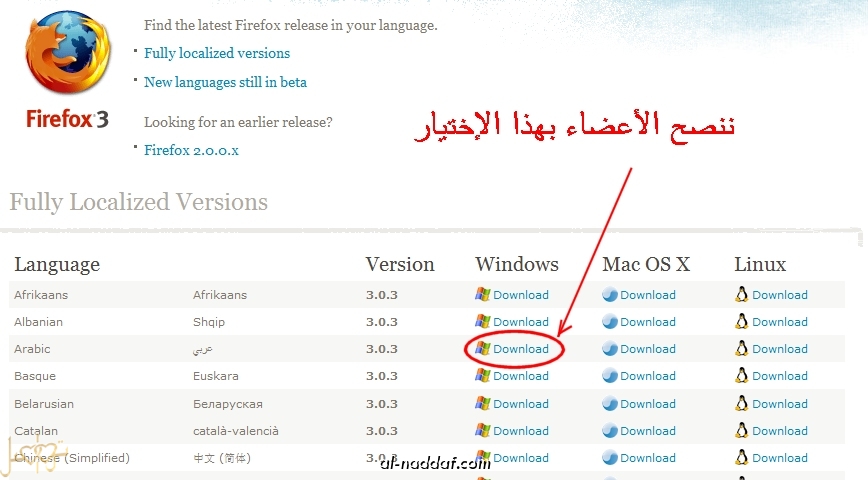Download Albanian Firefox for Linux
The image size is (868, 480).
[x=780, y=322]
